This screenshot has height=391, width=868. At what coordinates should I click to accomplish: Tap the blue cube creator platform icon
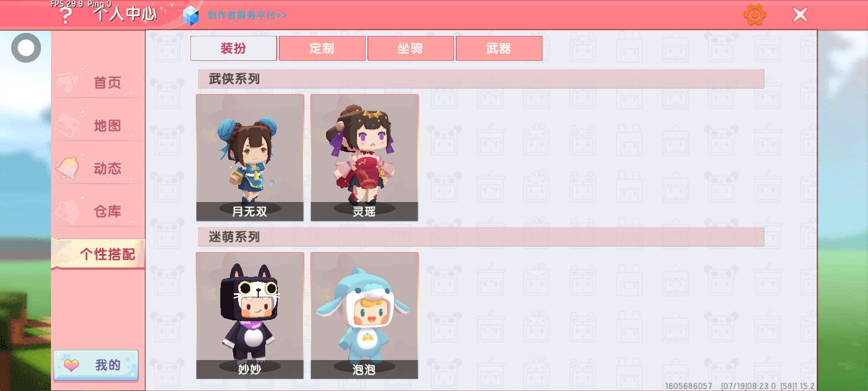190,16
